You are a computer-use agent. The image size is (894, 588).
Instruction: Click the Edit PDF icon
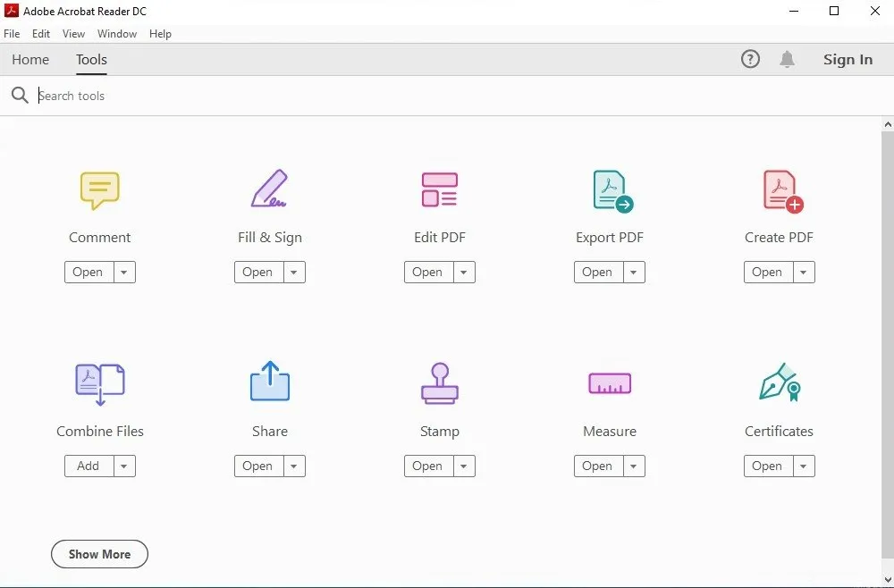click(x=439, y=189)
